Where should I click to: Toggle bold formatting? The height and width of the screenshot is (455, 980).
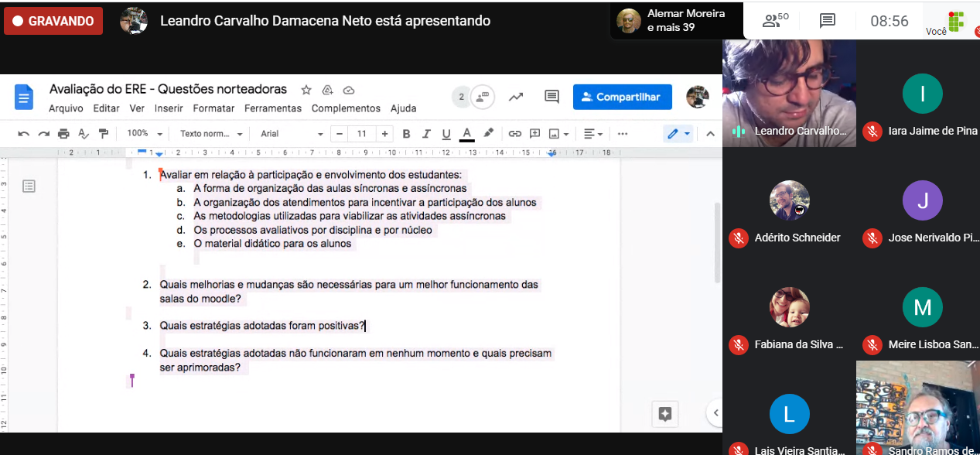(406, 134)
